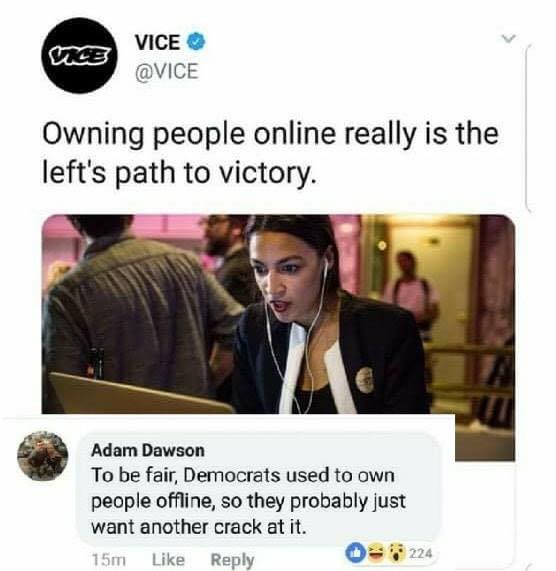This screenshot has height=571, width=556.
Task: Click the tweet text about owning people online
Action: click(270, 152)
